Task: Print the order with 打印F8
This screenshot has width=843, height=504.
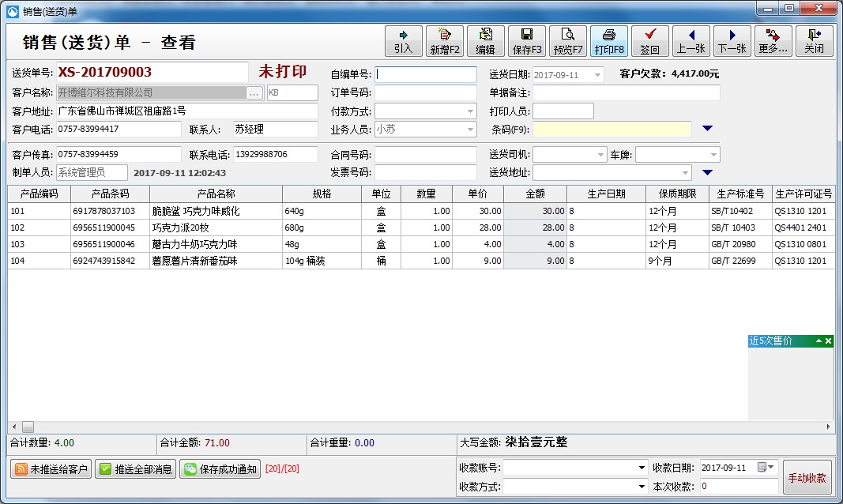Action: (609, 41)
